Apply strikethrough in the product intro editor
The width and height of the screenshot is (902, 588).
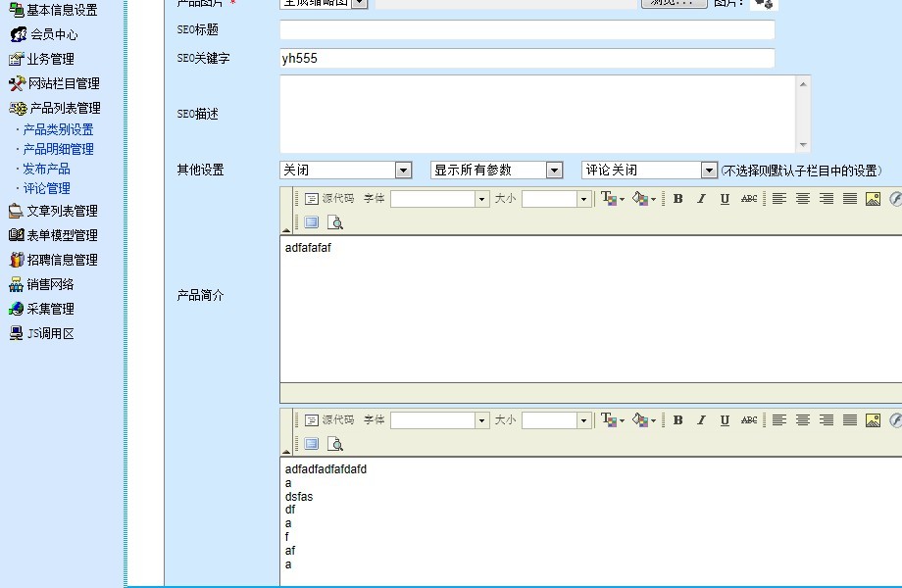pyautogui.click(x=749, y=199)
